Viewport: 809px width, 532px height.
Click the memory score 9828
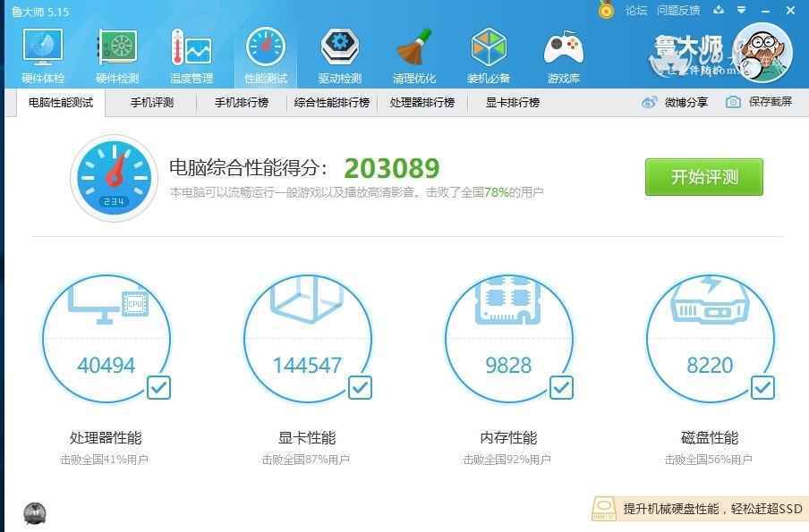pyautogui.click(x=508, y=366)
